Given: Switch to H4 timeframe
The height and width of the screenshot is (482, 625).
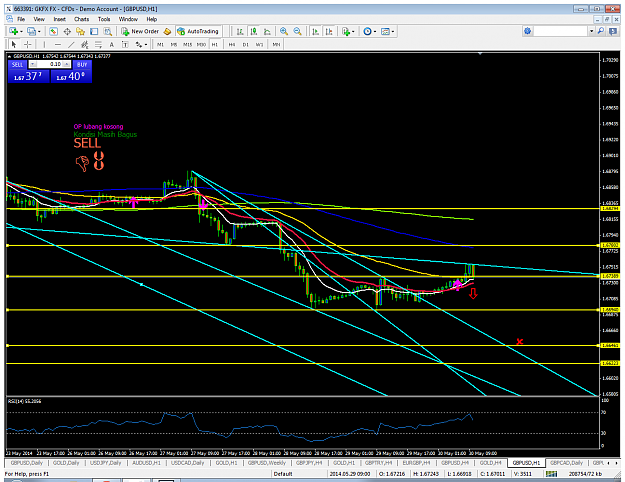Looking at the screenshot, I should point(232,44).
